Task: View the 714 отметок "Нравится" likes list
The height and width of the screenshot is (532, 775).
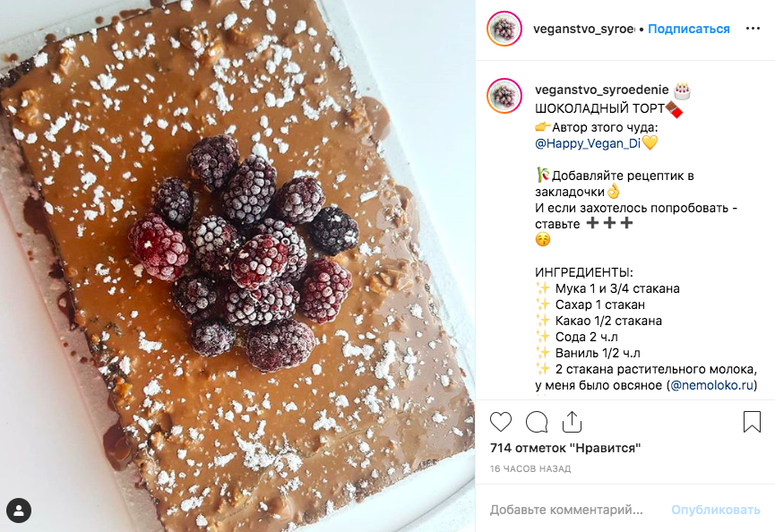Action: point(565,448)
